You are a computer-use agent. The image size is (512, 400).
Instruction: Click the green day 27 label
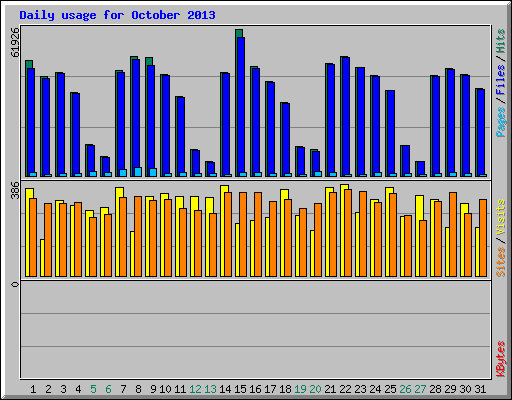pyautogui.click(x=420, y=389)
